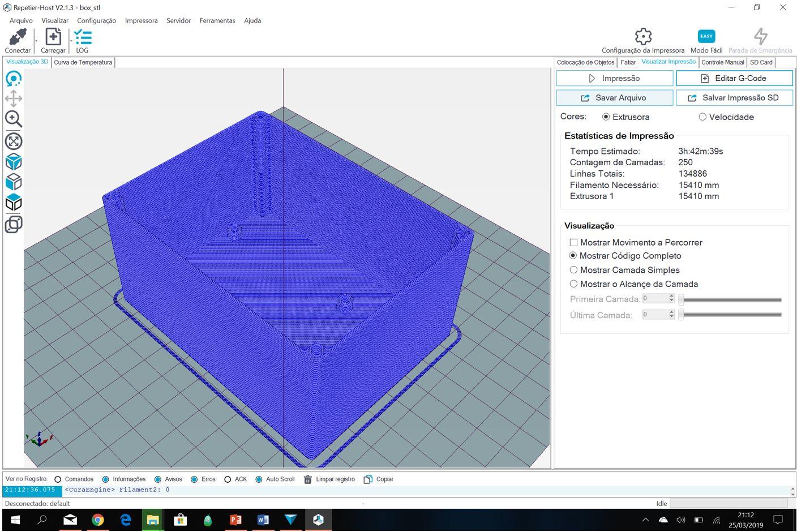Switch to Colocação de Objetos tab
The height and width of the screenshot is (532, 797).
[x=585, y=62]
